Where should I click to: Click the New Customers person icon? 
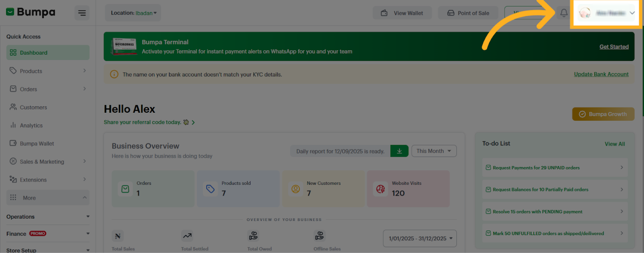click(295, 189)
